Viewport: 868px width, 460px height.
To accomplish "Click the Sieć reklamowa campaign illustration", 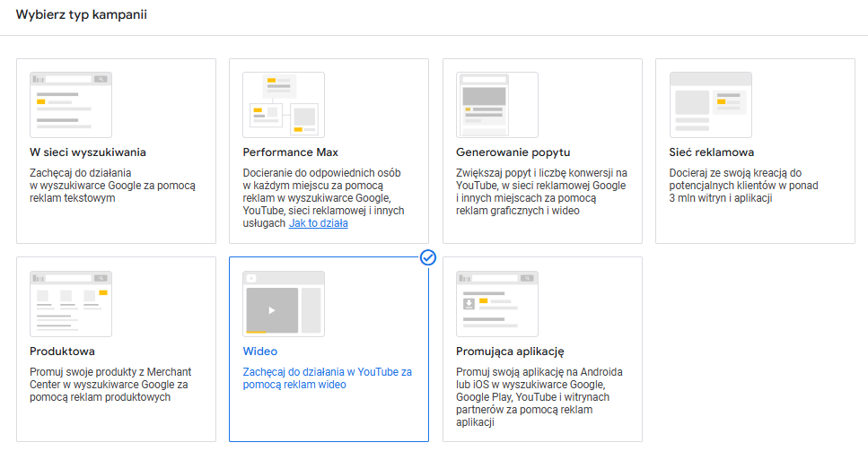I will coord(710,105).
